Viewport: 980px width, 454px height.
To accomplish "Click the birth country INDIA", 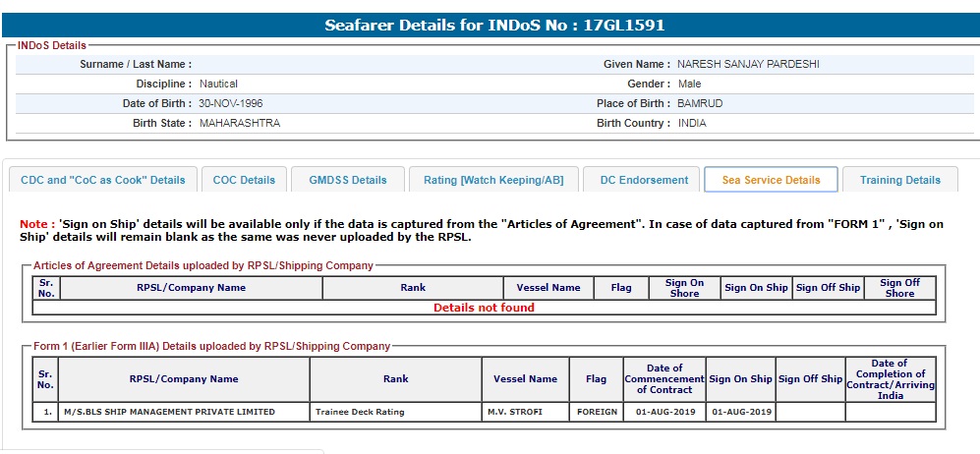I will 692,123.
